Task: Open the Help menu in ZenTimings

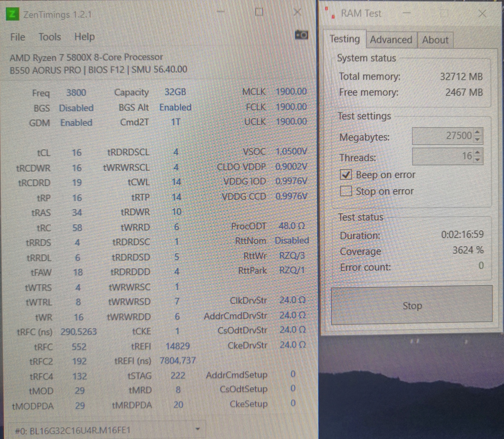Action: pyautogui.click(x=85, y=37)
